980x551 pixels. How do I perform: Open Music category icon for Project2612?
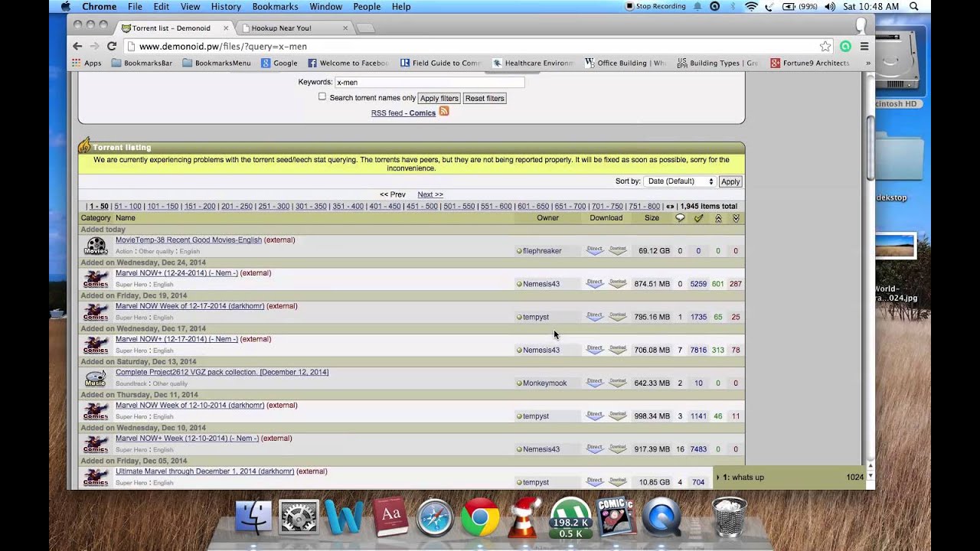96,378
